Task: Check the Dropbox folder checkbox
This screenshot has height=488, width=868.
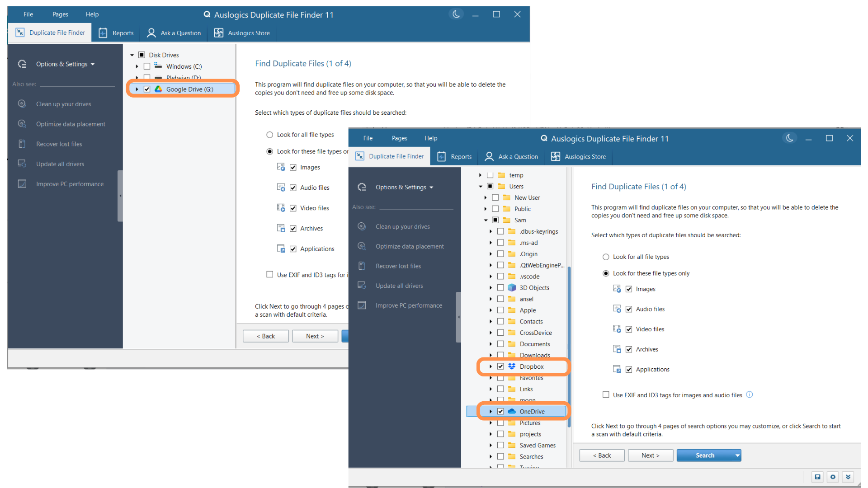Action: [x=500, y=366]
